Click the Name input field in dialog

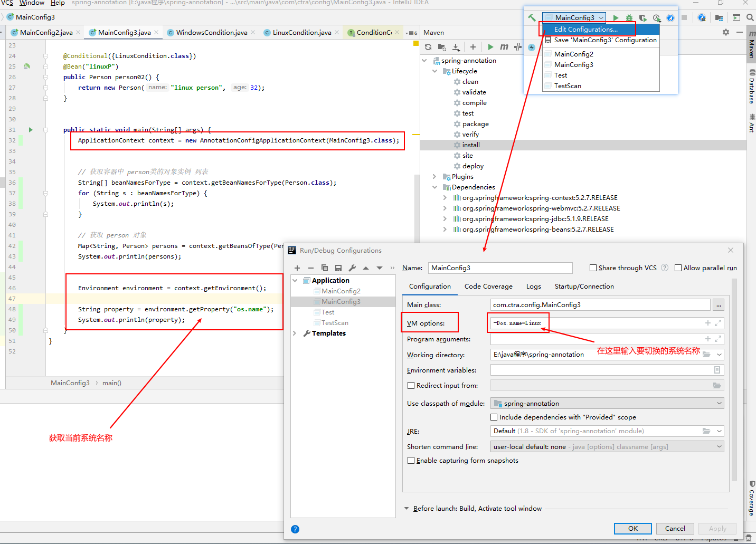pyautogui.click(x=500, y=268)
